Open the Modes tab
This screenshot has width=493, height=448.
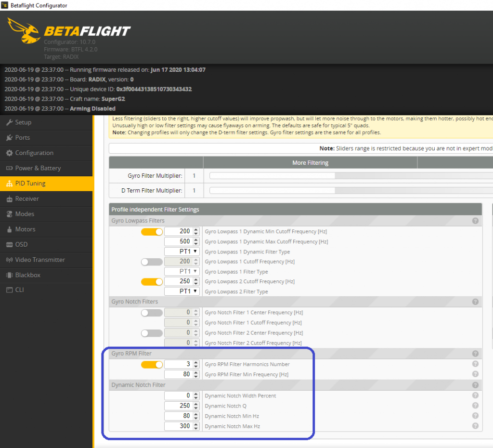point(47,214)
